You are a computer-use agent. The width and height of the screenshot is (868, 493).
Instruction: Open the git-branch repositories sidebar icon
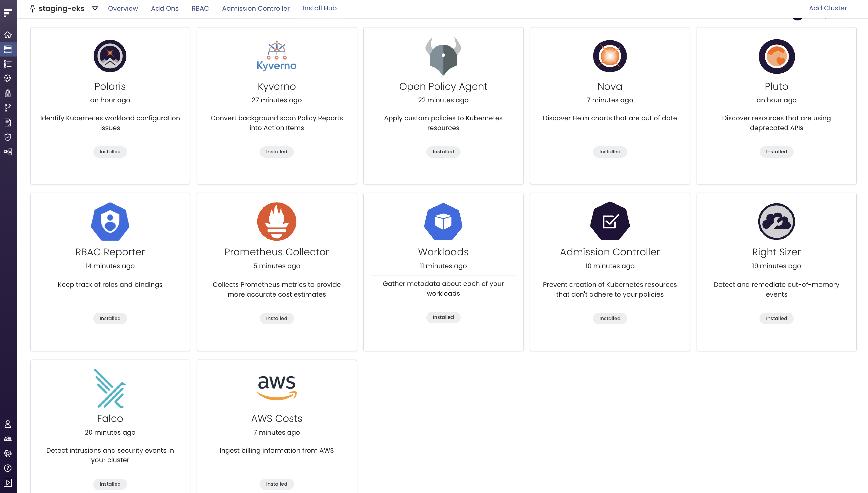(x=8, y=108)
